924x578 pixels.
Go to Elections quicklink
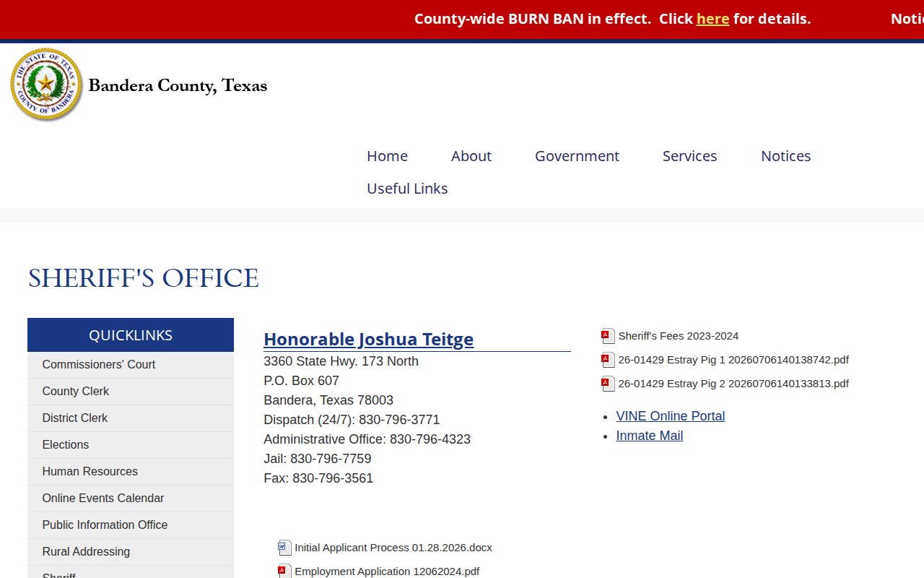131,445
